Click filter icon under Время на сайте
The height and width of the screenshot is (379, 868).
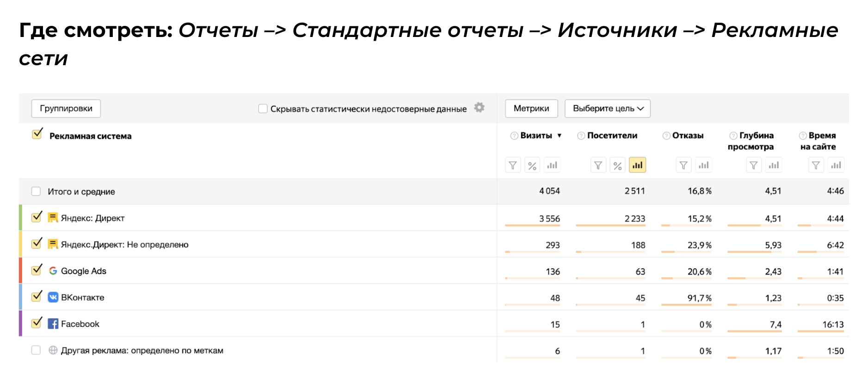(816, 165)
